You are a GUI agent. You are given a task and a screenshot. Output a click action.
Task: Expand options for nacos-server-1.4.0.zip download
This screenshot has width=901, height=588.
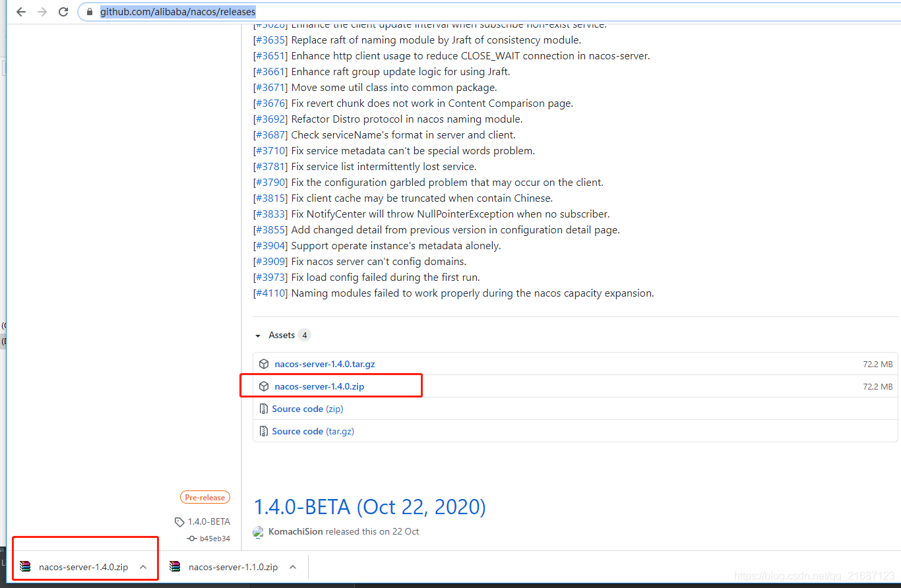tap(143, 568)
